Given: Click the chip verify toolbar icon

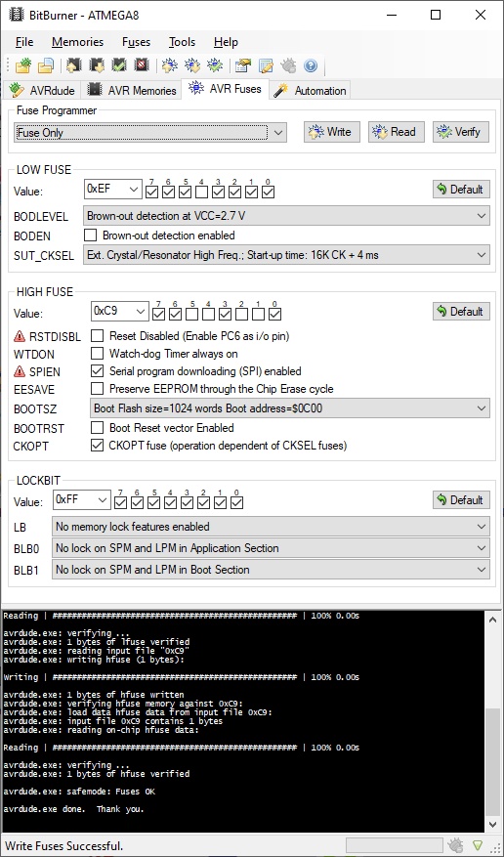Looking at the screenshot, I should pos(119,65).
